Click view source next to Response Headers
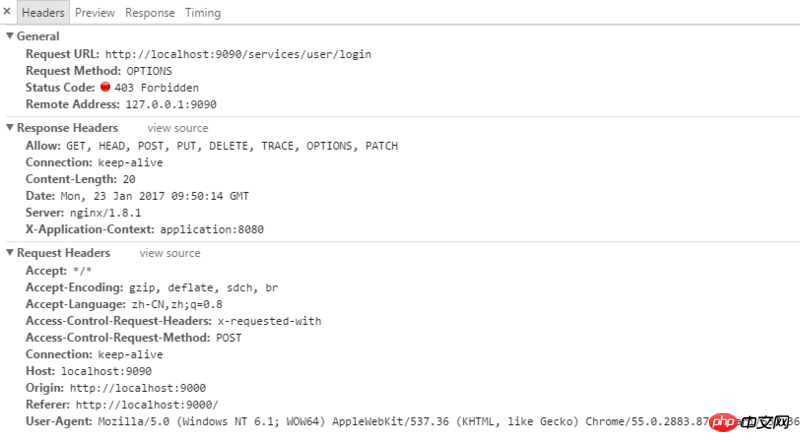Screen dimensions: 800x442 tap(178, 128)
